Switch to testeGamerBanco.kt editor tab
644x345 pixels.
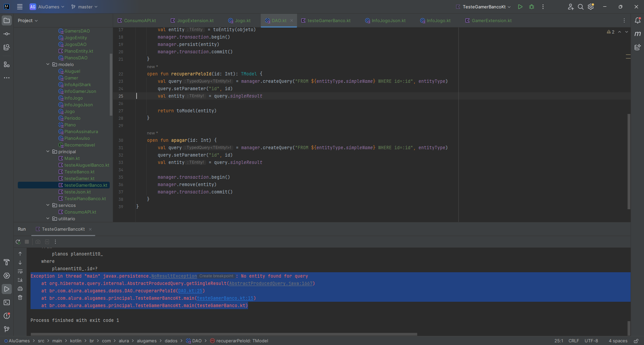tap(326, 20)
